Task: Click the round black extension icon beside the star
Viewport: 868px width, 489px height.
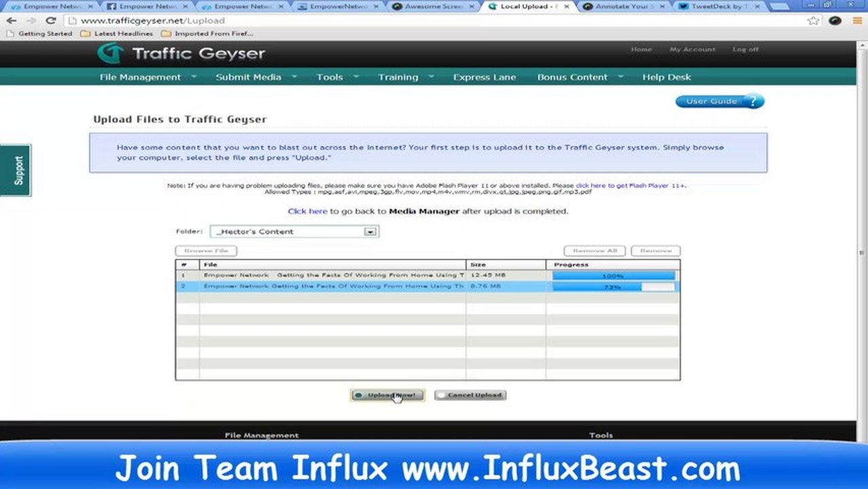Action: (835, 20)
